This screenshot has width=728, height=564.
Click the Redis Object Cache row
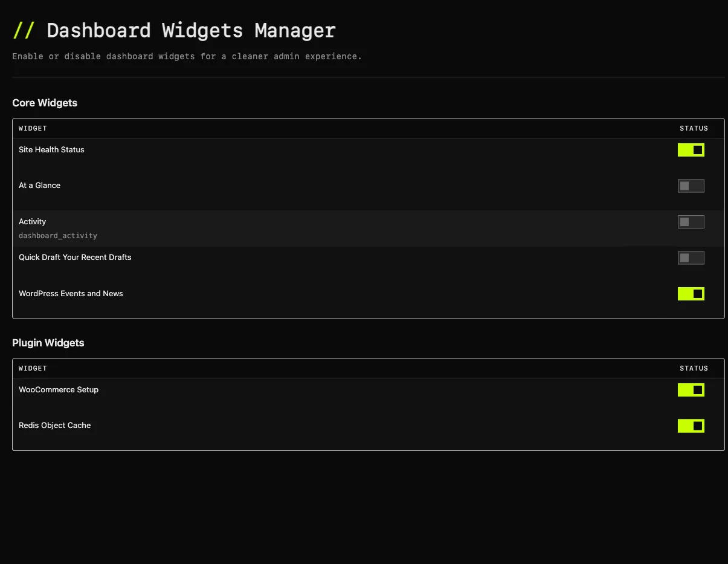[x=55, y=425]
